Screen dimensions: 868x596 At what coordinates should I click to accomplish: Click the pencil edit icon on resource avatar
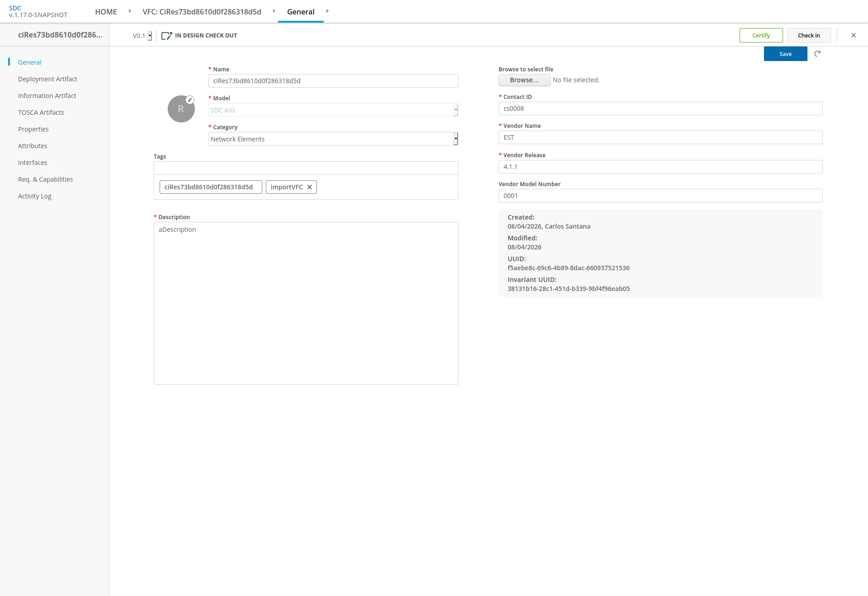tap(190, 100)
